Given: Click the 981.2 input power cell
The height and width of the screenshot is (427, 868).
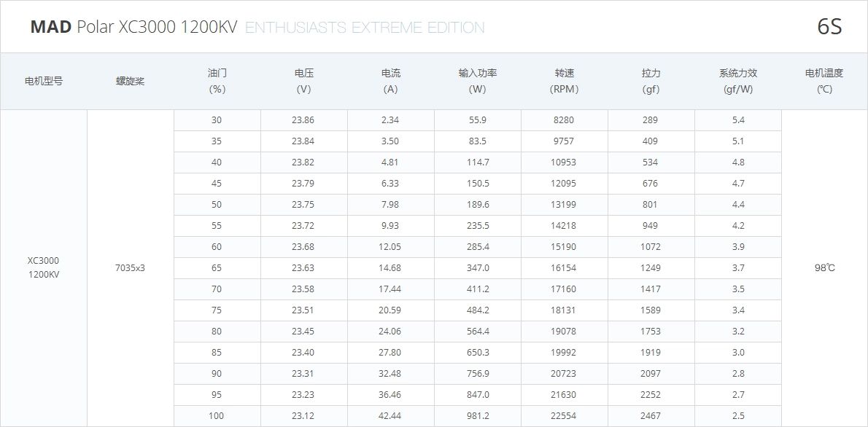Looking at the screenshot, I should pos(478,416).
